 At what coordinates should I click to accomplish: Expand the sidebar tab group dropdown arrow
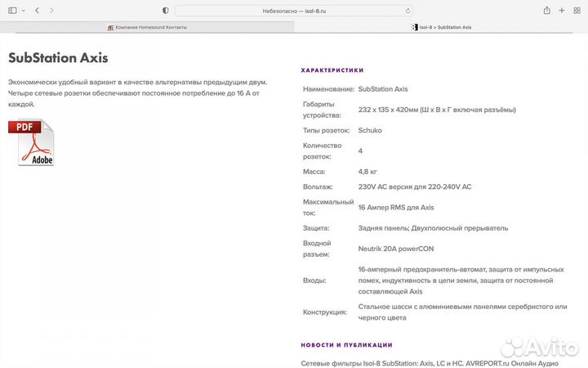pos(23,11)
